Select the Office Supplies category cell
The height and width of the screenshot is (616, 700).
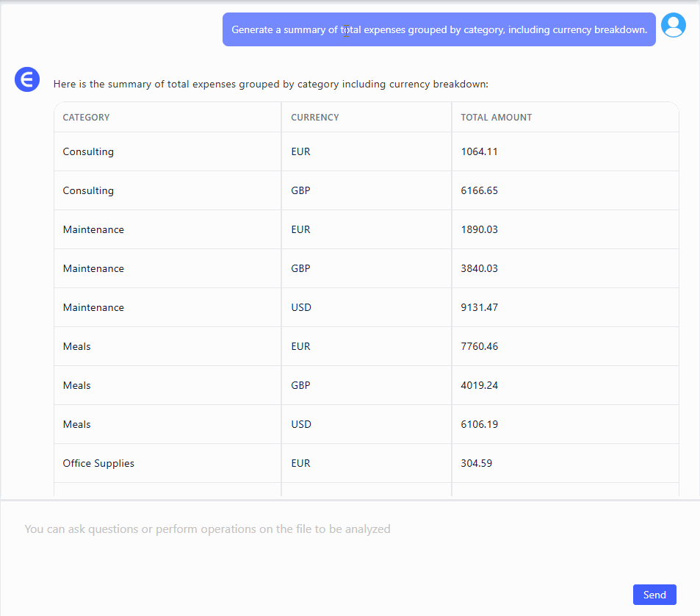[x=98, y=464]
